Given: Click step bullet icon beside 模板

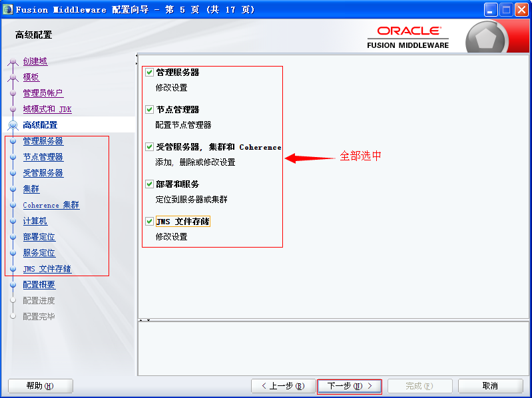Looking at the screenshot, I should click(x=13, y=78).
